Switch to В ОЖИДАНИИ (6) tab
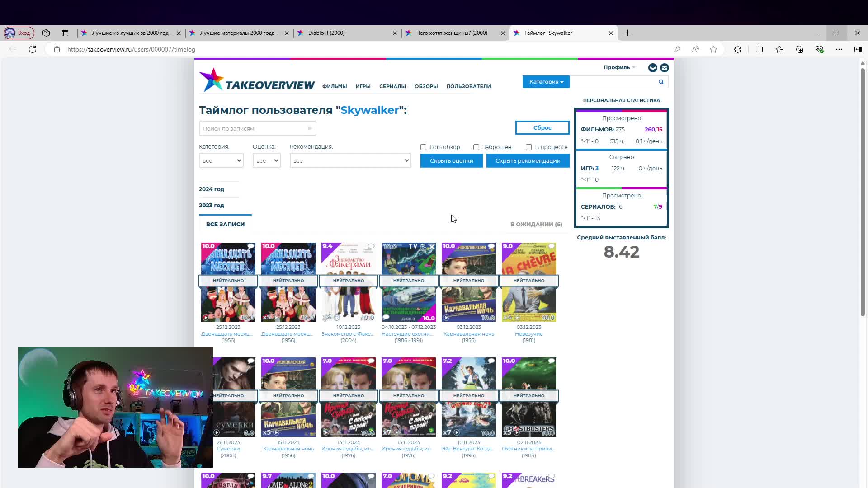Viewport: 868px width, 488px height. click(x=536, y=225)
